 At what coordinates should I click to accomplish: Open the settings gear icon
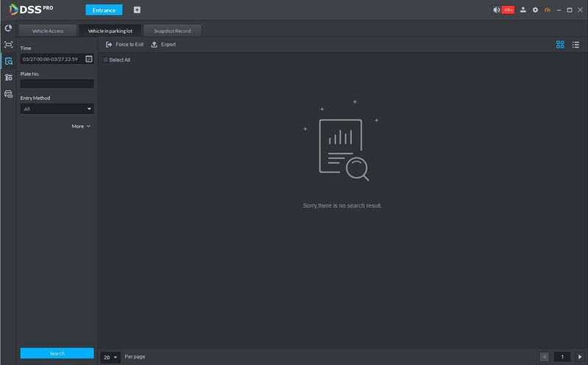535,10
